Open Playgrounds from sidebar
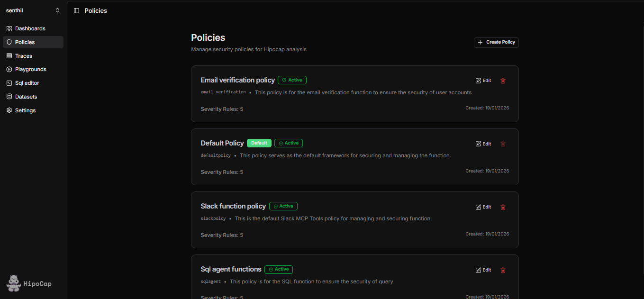Screen dimensions: 644x299 point(33,69)
